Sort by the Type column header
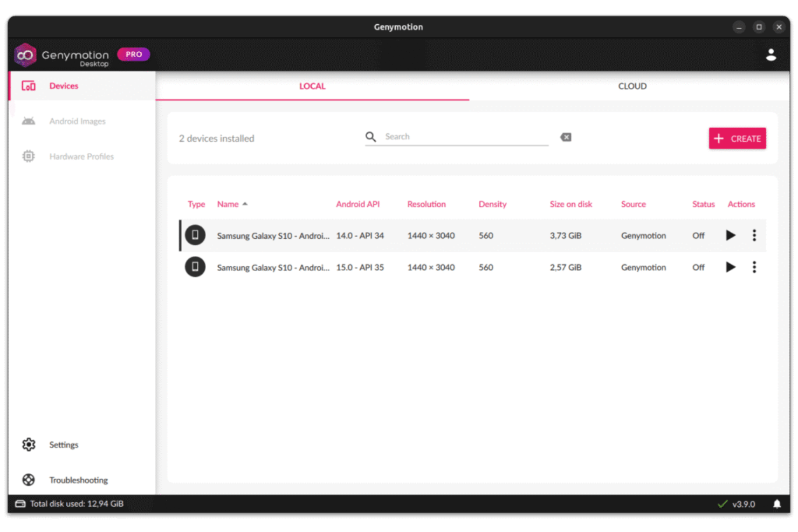The image size is (798, 532). (x=196, y=204)
